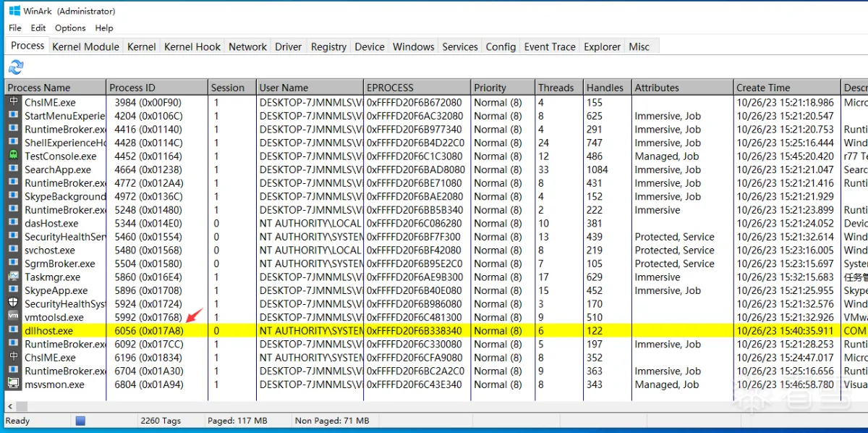Click create time 10/26/23 15:46:58.780

[785, 384]
